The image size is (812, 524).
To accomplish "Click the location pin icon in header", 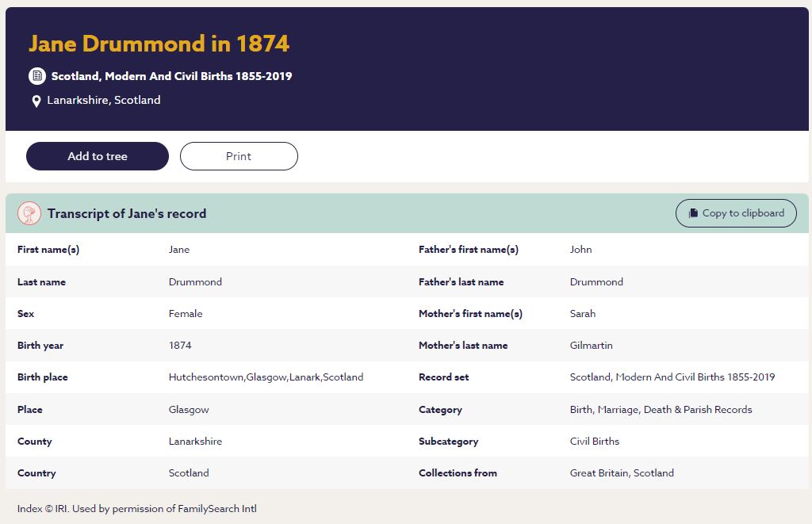I will tap(36, 101).
